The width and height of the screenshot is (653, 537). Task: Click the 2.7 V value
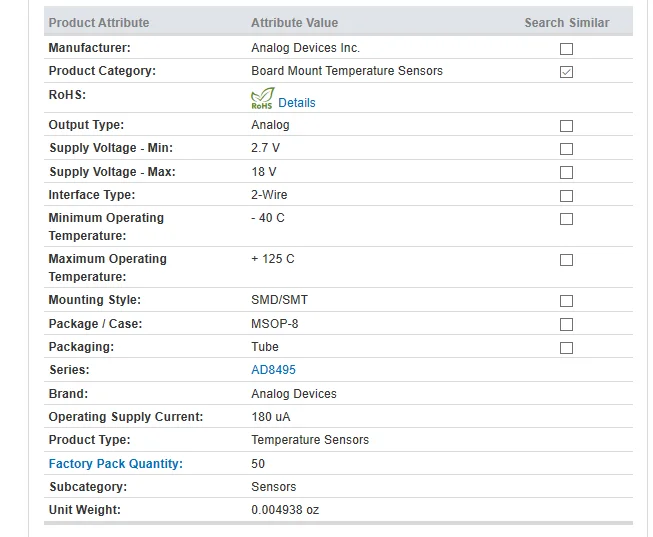pos(265,148)
